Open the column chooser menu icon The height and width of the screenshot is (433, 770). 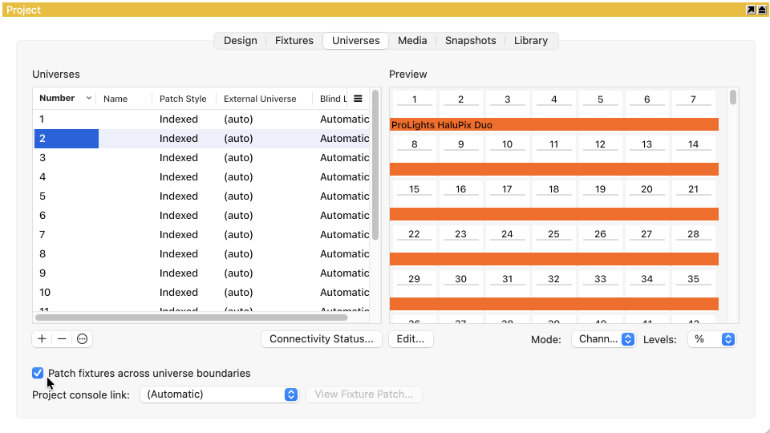[358, 99]
